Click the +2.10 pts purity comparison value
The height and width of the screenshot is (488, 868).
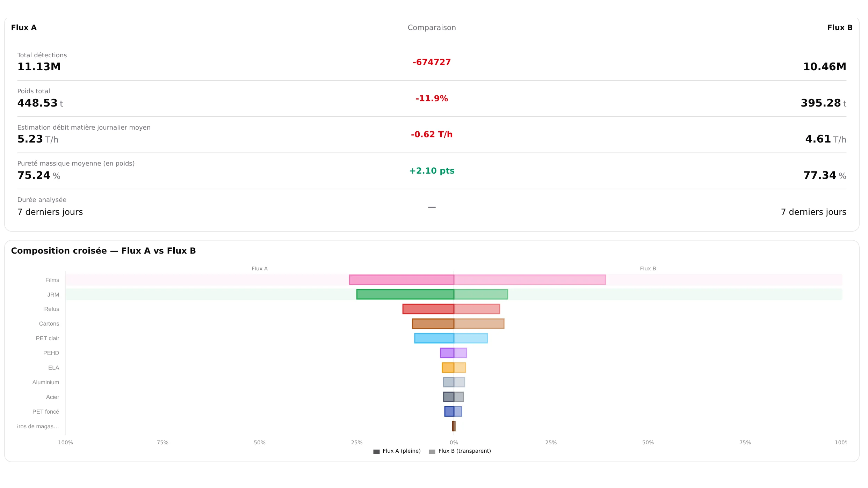[x=432, y=171]
